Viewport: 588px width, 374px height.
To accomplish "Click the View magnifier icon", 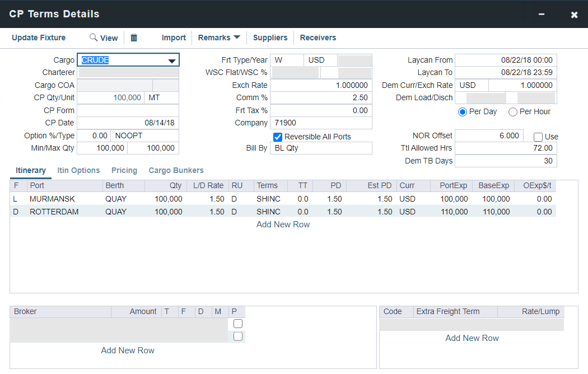I will click(94, 38).
